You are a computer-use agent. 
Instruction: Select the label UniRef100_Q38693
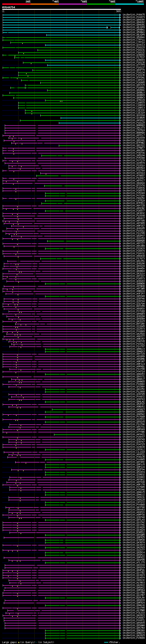[133, 60]
